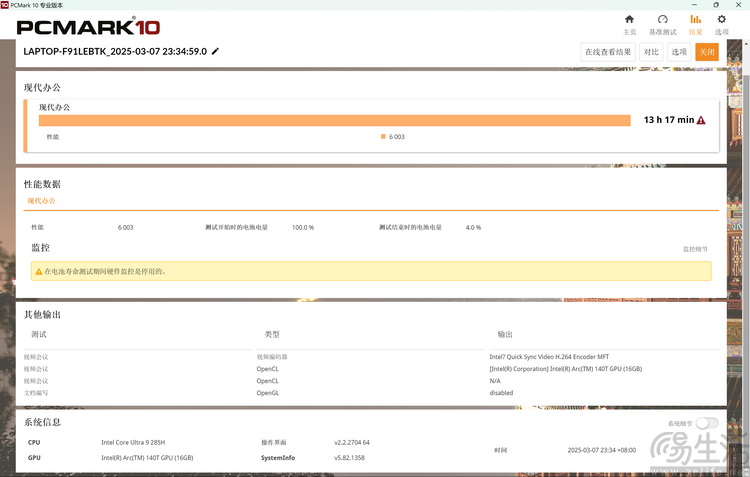
Task: Toggle the 系统细节 system details switch
Action: click(x=707, y=423)
